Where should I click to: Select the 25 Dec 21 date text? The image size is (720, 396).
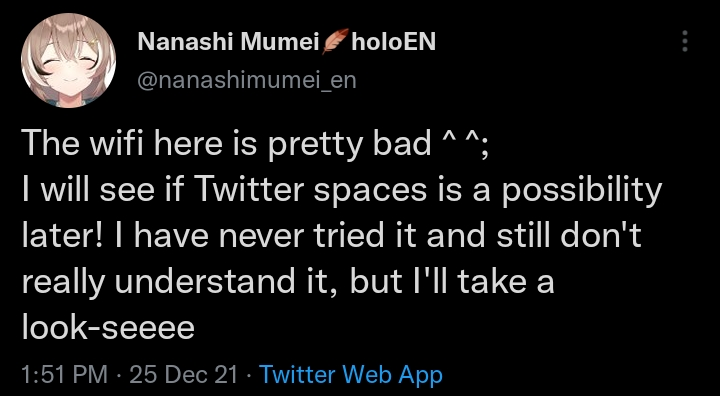click(x=184, y=374)
